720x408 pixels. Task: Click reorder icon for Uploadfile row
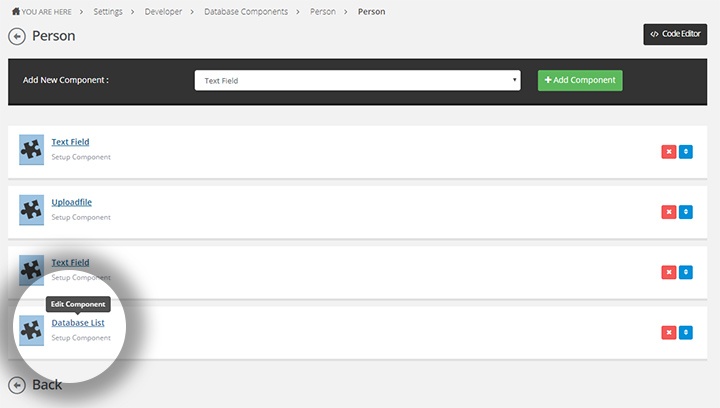coord(686,212)
